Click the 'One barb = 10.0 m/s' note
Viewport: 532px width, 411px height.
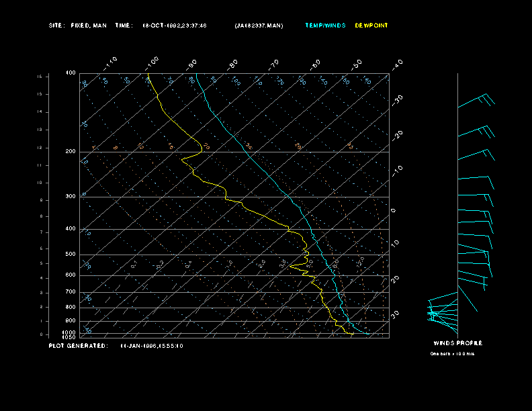pyautogui.click(x=452, y=353)
